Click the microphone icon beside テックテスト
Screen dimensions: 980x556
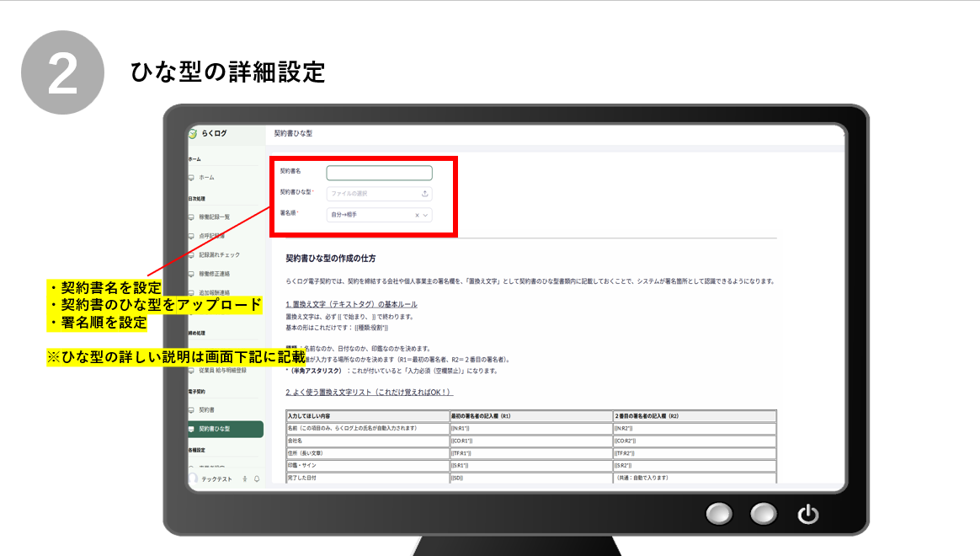point(245,478)
